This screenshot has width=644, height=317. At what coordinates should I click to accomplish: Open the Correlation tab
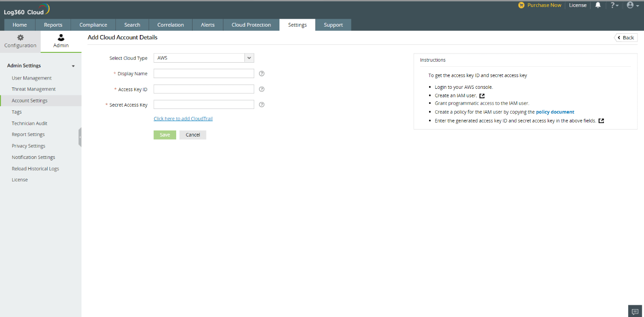pyautogui.click(x=171, y=25)
